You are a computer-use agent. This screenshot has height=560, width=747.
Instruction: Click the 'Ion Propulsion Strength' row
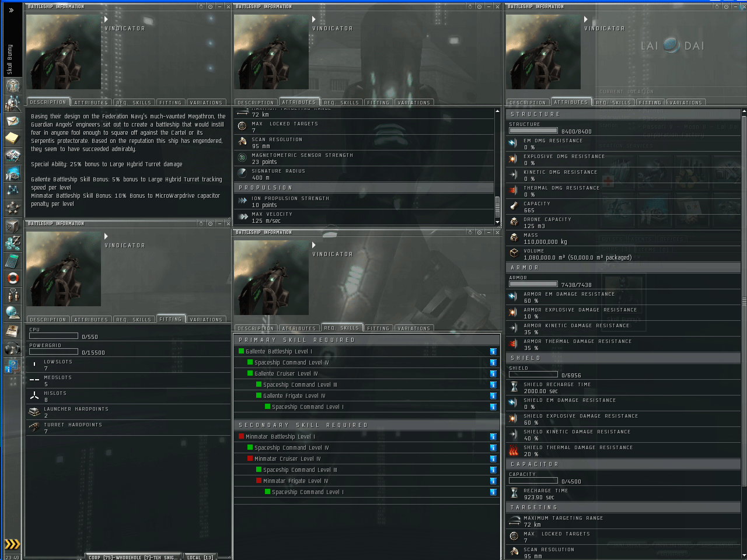coord(365,202)
